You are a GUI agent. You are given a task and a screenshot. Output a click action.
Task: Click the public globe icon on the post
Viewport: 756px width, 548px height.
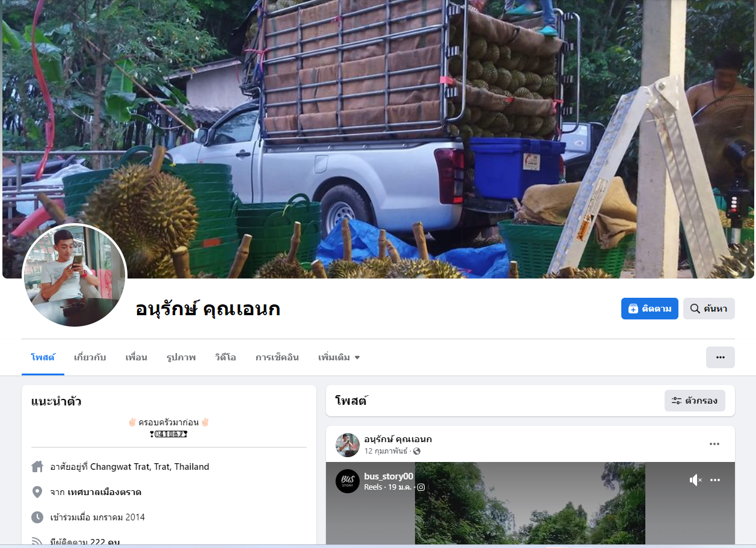pos(417,451)
